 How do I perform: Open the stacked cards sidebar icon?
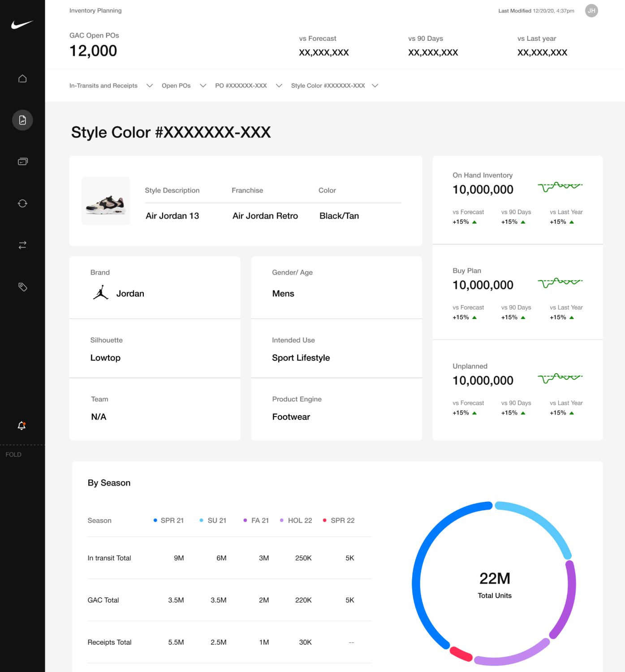pyautogui.click(x=22, y=161)
